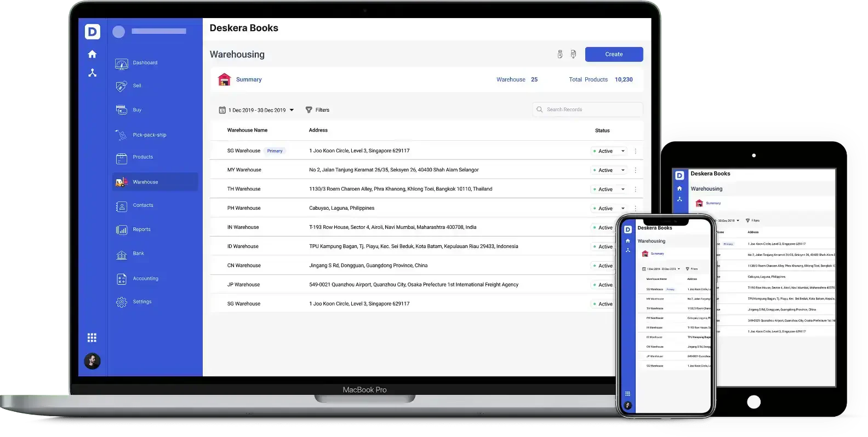This screenshot has width=868, height=437.
Task: Click the Deskera D logo on the tablet
Action: click(679, 176)
